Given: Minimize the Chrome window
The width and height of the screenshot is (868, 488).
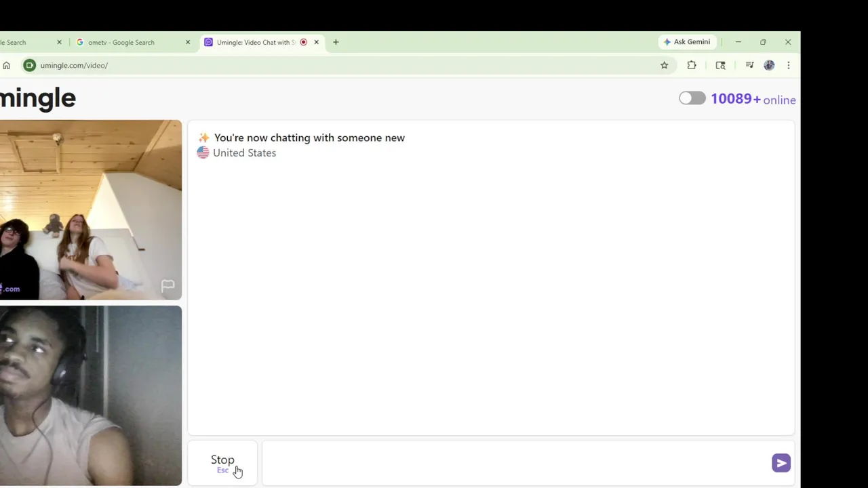Looking at the screenshot, I should click(738, 42).
